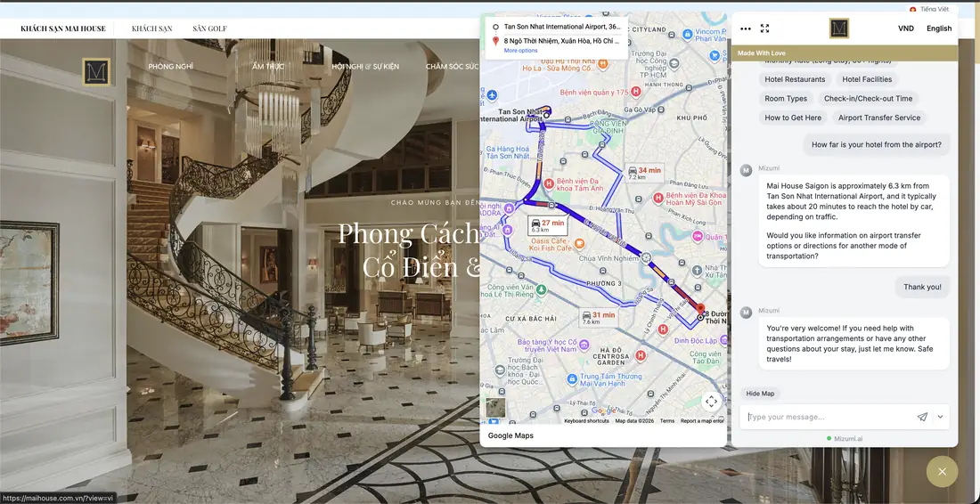
Task: Hide the map with the Hide Map button
Action: point(760,394)
